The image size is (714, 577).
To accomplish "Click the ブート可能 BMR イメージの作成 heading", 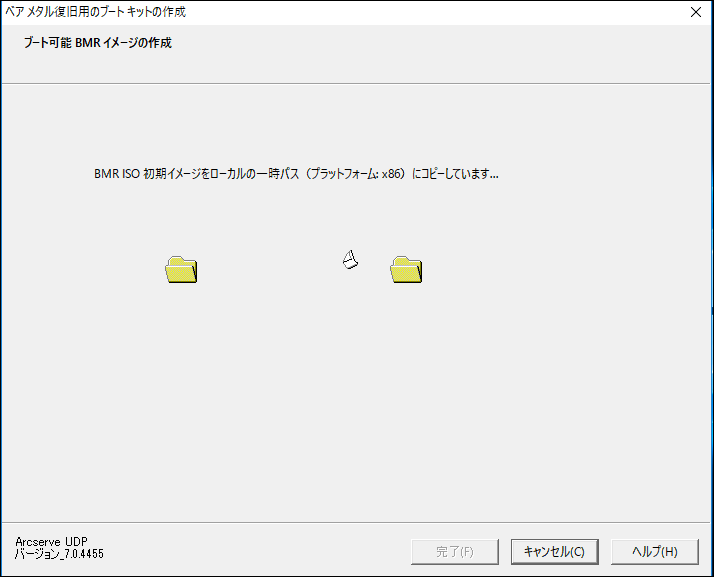I will [97, 43].
